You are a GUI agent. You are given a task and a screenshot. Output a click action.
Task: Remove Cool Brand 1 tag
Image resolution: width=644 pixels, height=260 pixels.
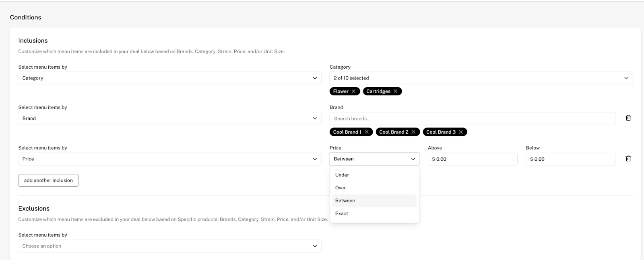pyautogui.click(x=366, y=132)
